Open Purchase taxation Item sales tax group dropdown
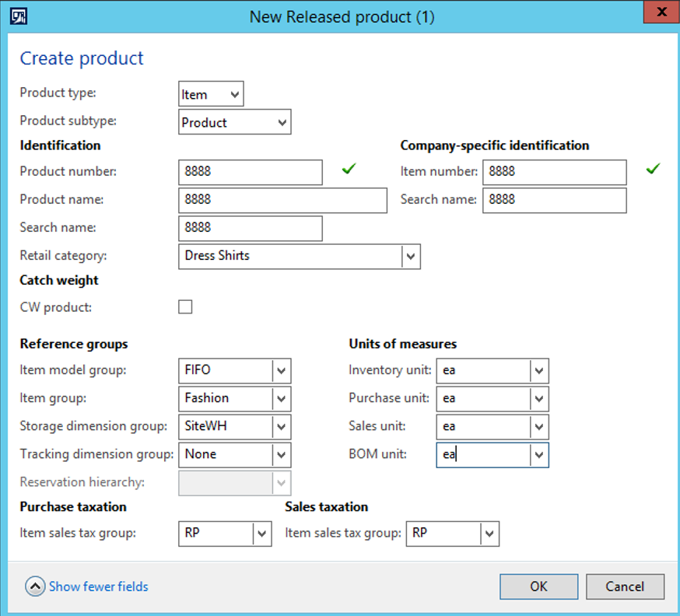The image size is (680, 616). coord(262,534)
